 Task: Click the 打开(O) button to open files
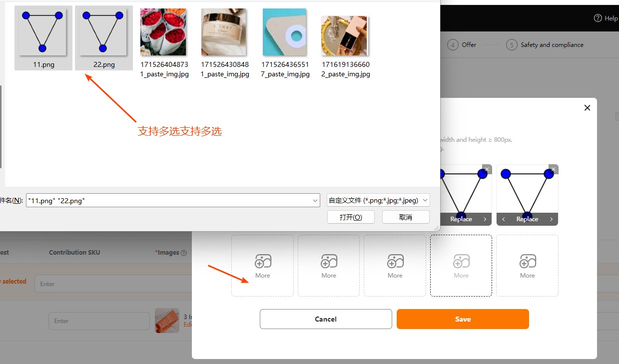351,217
